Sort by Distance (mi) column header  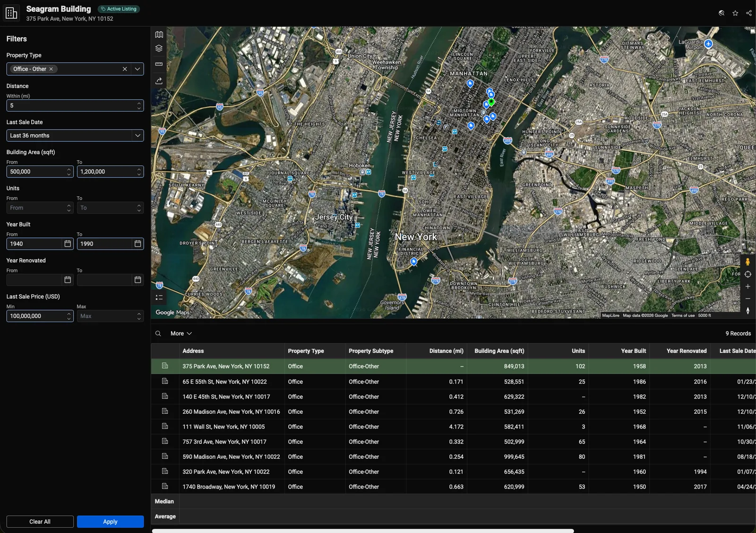click(446, 351)
